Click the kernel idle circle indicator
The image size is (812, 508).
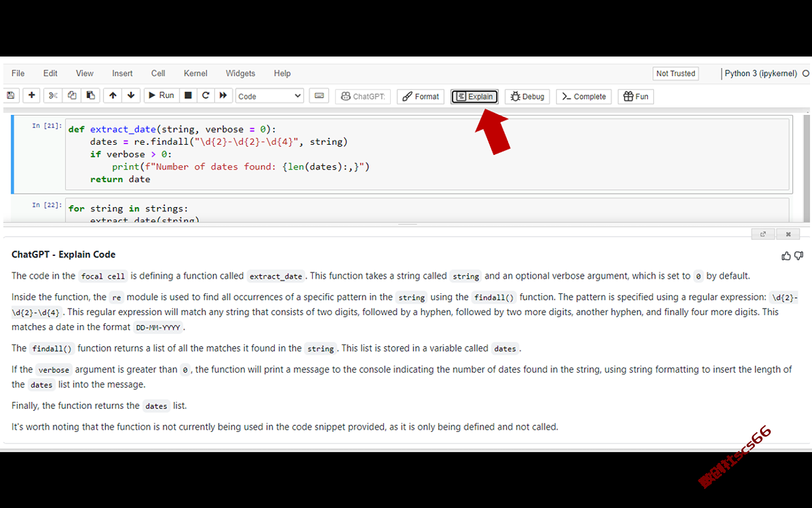click(x=806, y=74)
